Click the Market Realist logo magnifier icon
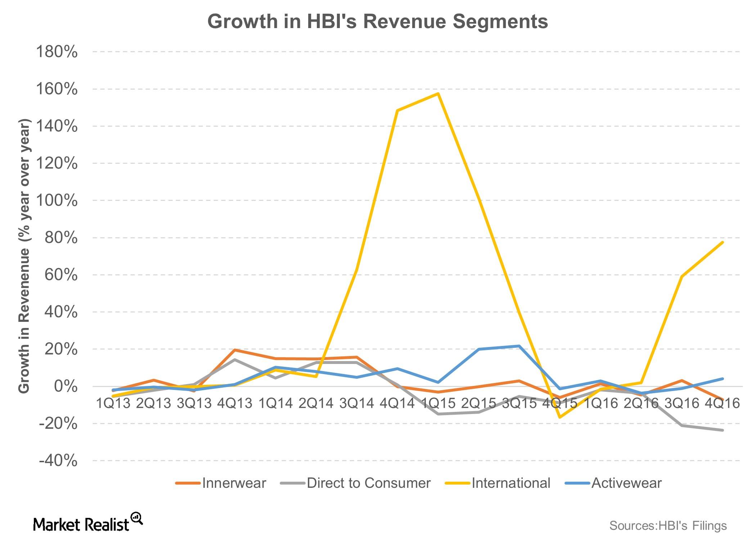Image resolution: width=756 pixels, height=540 pixels. [137, 518]
